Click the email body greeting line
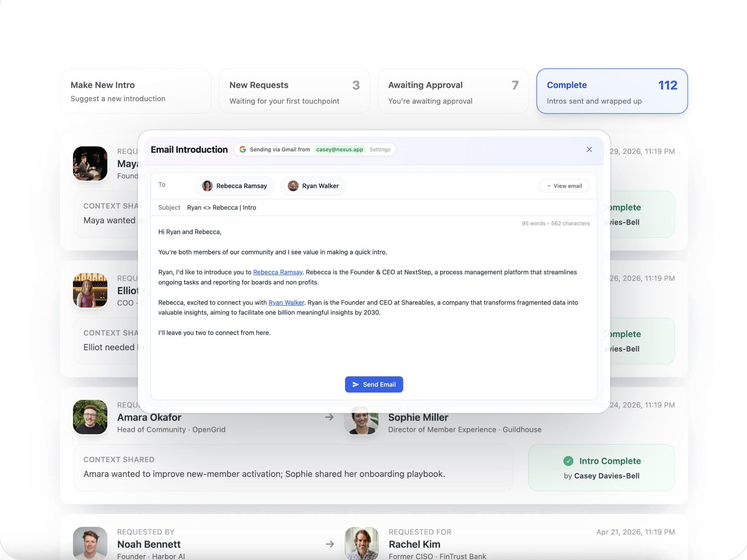Viewport: 747px width, 560px height. tap(190, 232)
